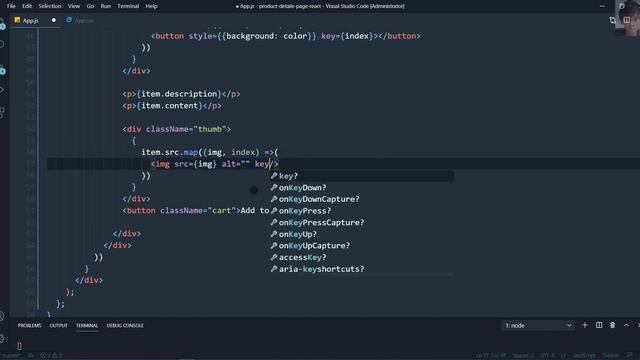Open Accounts icon at bottom of activity bar
The width and height of the screenshot is (640, 360).
click(x=2, y=316)
